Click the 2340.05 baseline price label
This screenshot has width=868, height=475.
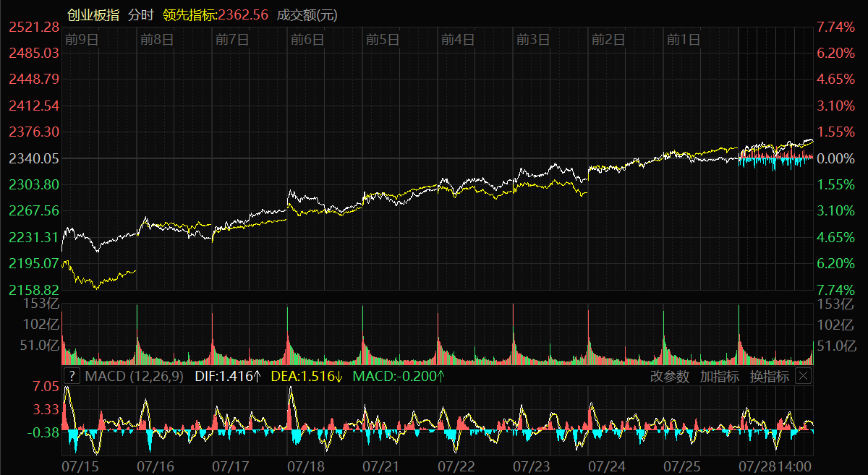pyautogui.click(x=34, y=158)
